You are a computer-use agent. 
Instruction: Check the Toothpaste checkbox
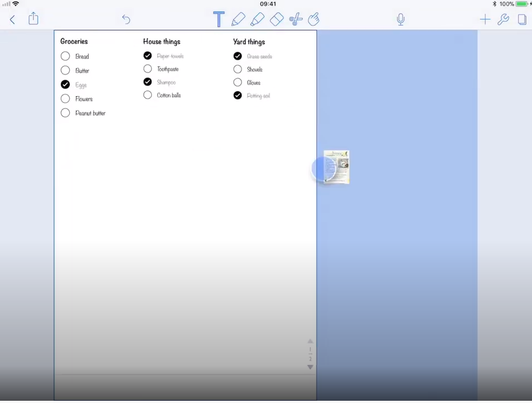148,69
